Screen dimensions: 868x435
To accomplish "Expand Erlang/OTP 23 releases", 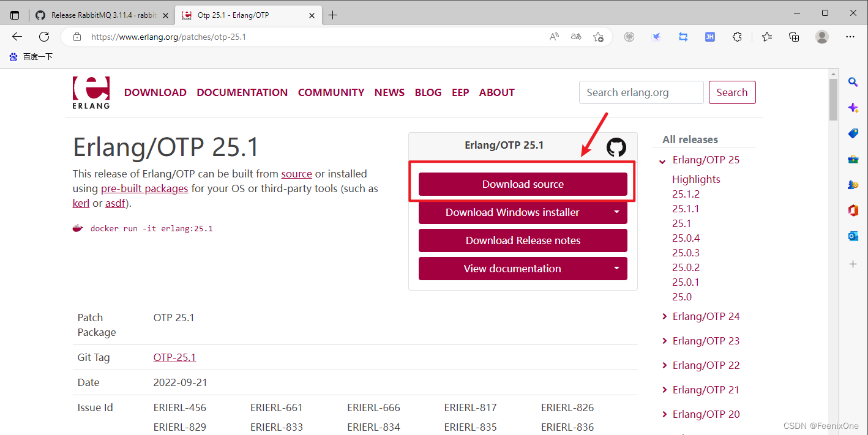I will coord(665,341).
